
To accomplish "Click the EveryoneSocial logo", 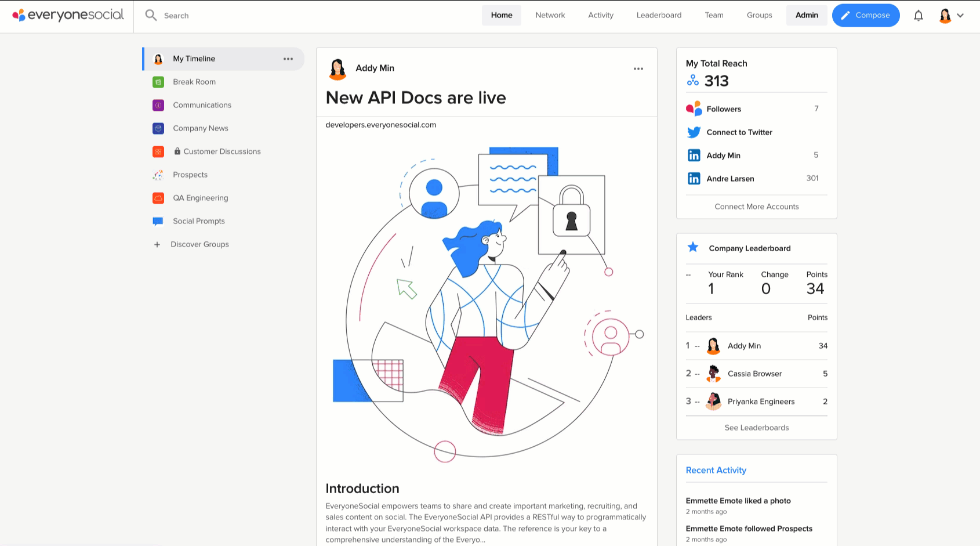I will (x=68, y=15).
